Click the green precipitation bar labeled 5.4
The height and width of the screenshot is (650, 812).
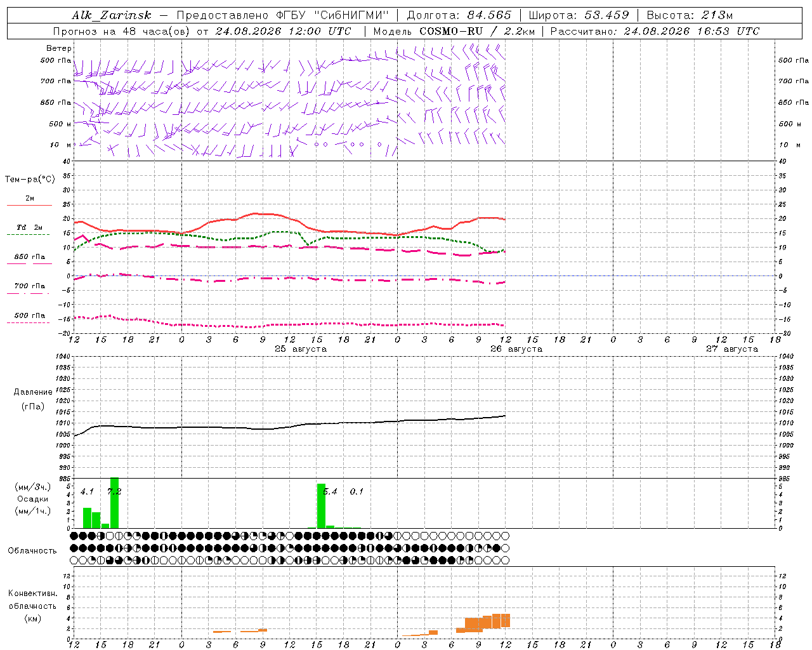click(321, 506)
